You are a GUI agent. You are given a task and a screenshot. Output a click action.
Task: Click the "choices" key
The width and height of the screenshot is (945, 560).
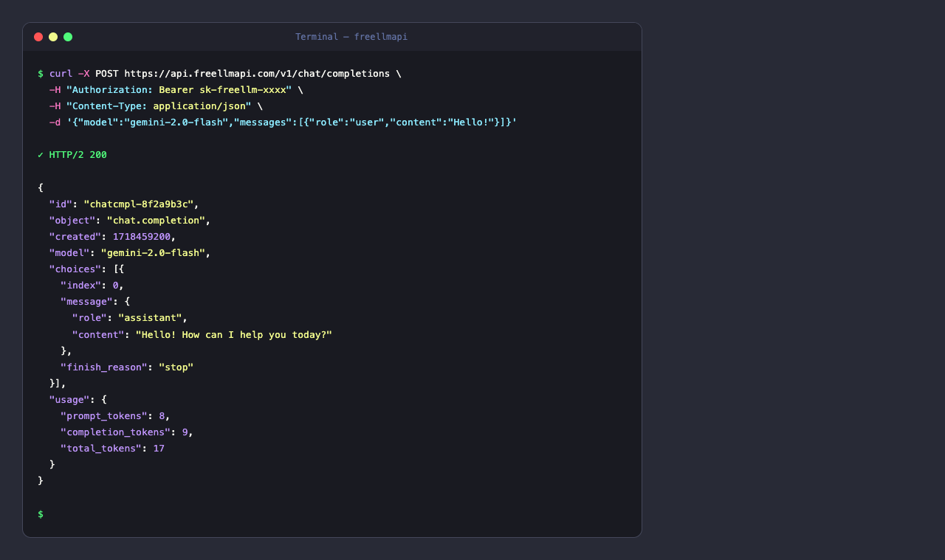75,269
